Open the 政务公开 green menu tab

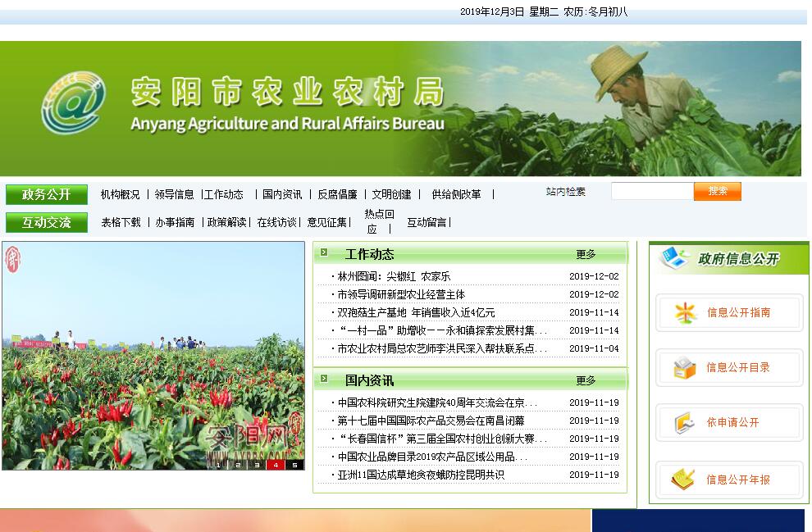click(x=47, y=195)
